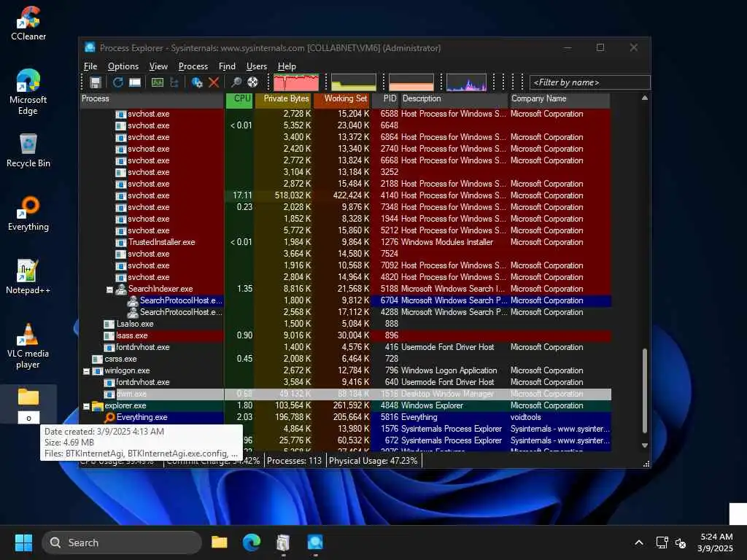Select the LsaIso.exe process row
This screenshot has width=747, height=560.
tap(345, 324)
